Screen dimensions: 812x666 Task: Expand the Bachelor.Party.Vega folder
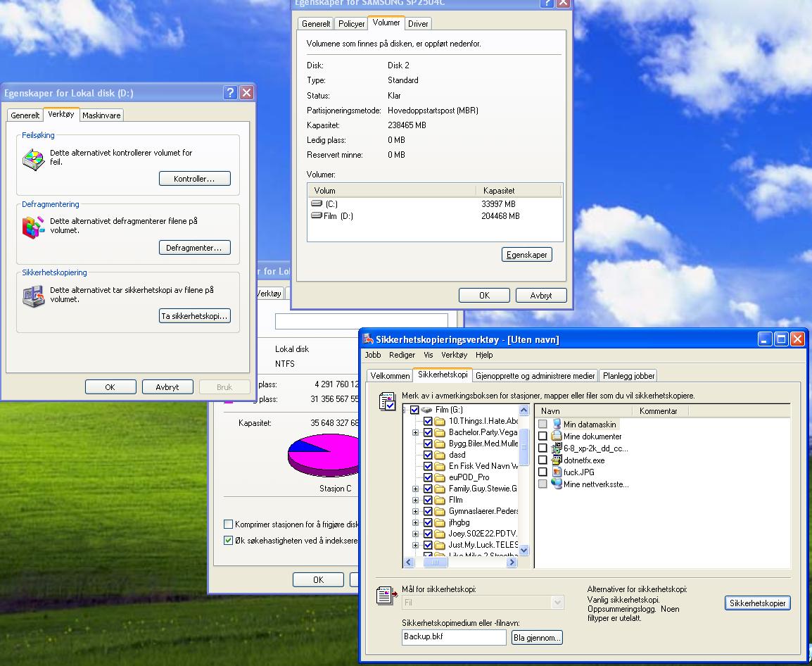[415, 432]
